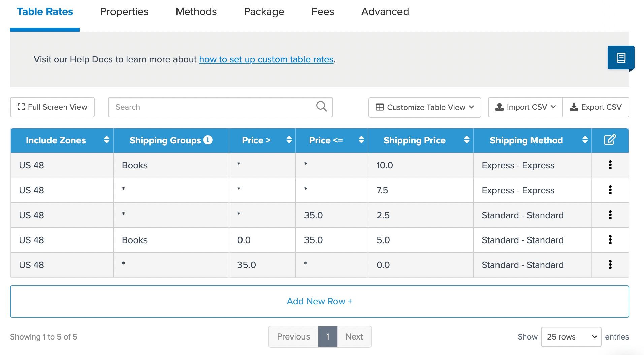Open the Import CSV dropdown
Viewport: 644px width, 355px height.
(525, 107)
